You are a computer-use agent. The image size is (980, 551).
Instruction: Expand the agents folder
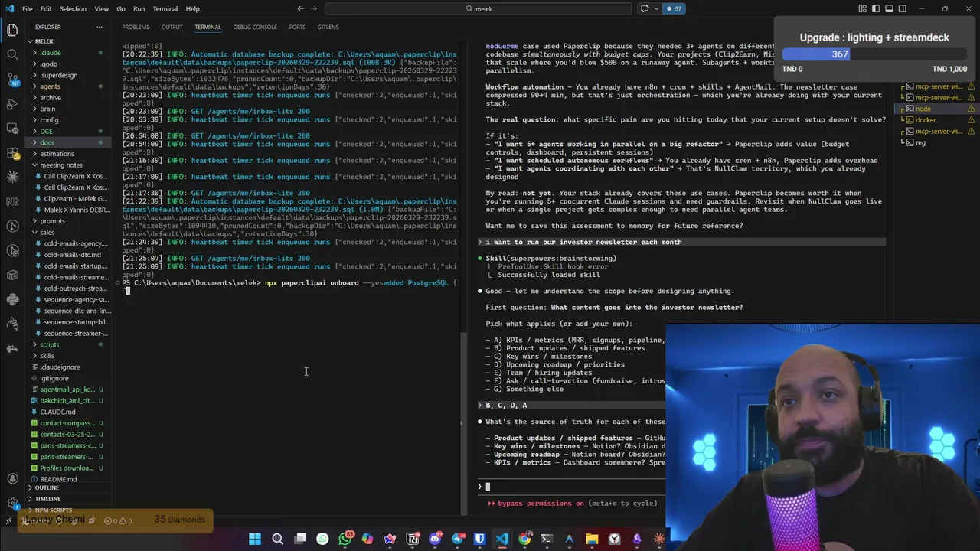69,86
